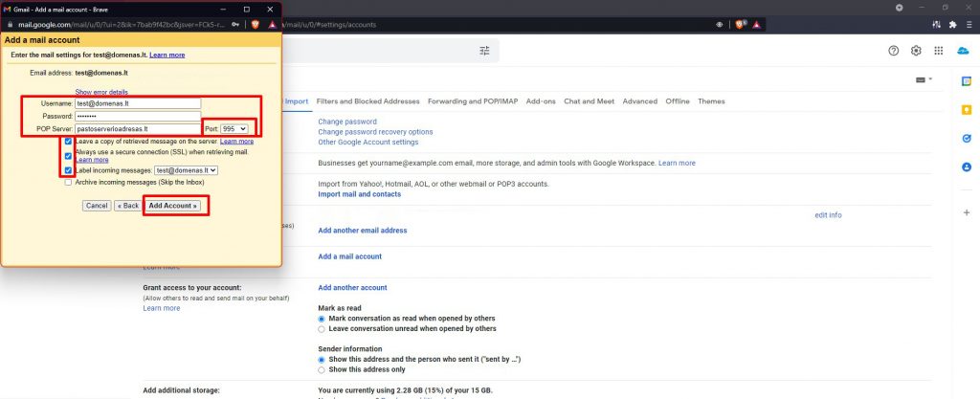Click the Back button in popup
Screen dimensions: 980x399
pyautogui.click(x=128, y=206)
